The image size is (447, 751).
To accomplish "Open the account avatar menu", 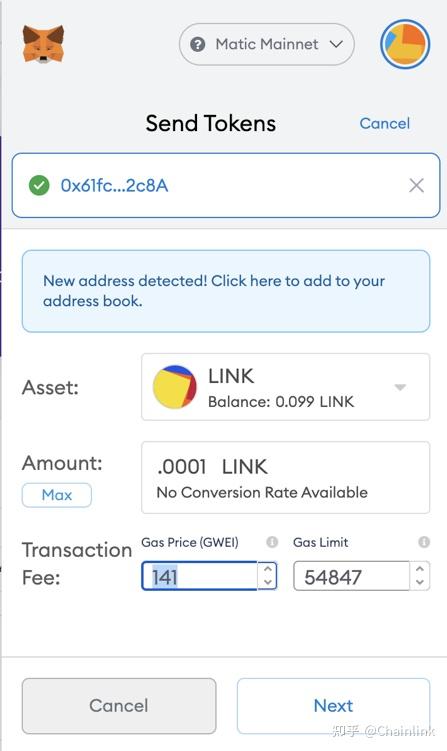I will pyautogui.click(x=405, y=44).
